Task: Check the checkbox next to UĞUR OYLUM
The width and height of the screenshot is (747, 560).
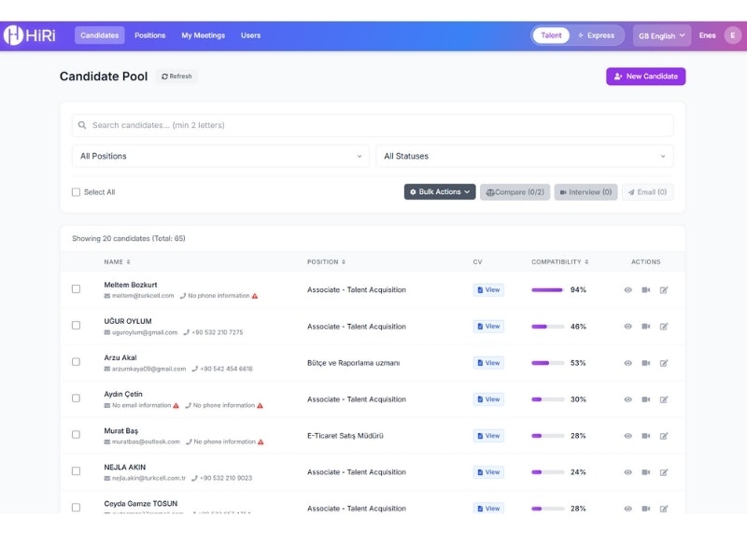Action: (76, 326)
